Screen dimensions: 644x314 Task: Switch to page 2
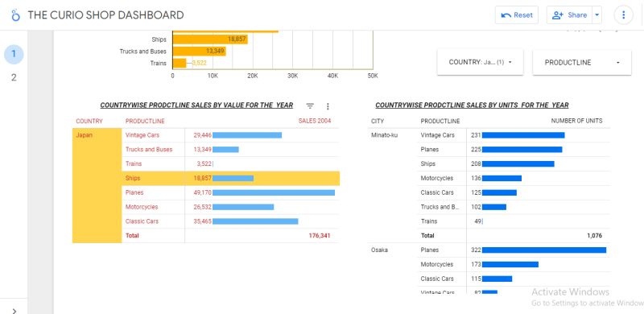click(x=14, y=77)
